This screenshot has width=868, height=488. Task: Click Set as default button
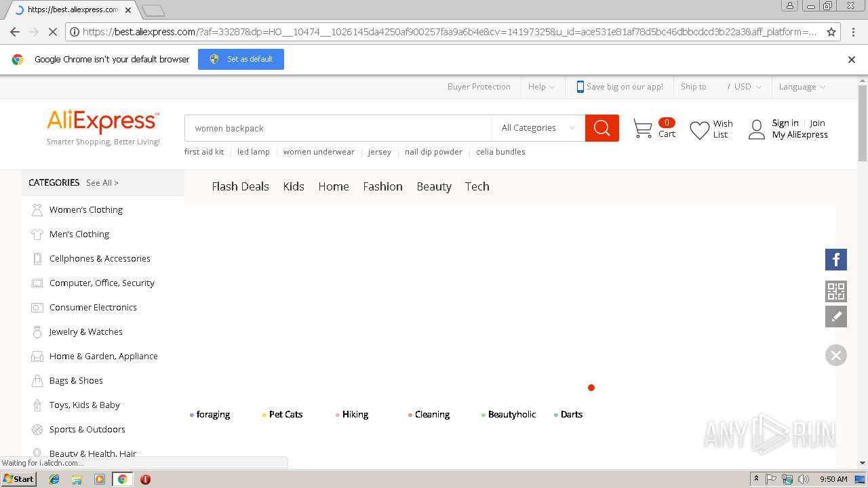point(241,59)
